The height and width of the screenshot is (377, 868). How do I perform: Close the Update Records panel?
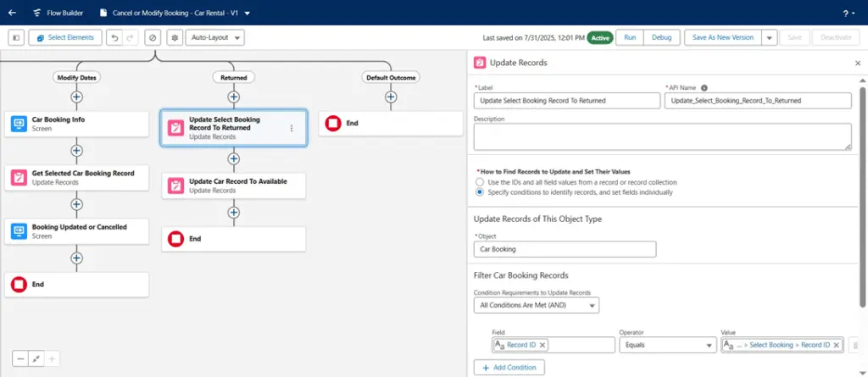(858, 63)
